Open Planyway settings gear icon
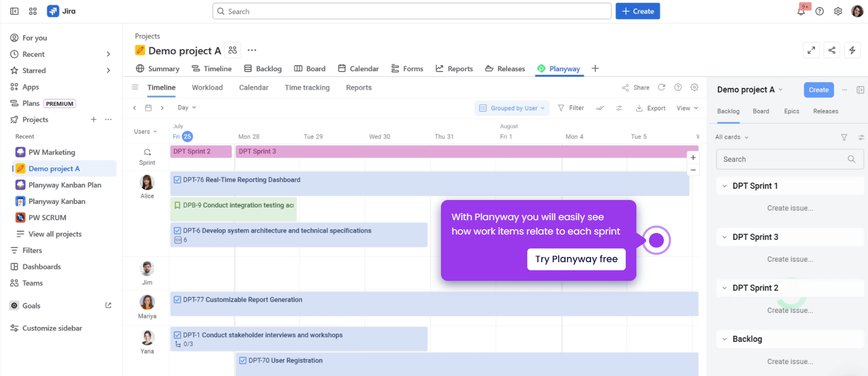The width and height of the screenshot is (868, 376). click(694, 87)
